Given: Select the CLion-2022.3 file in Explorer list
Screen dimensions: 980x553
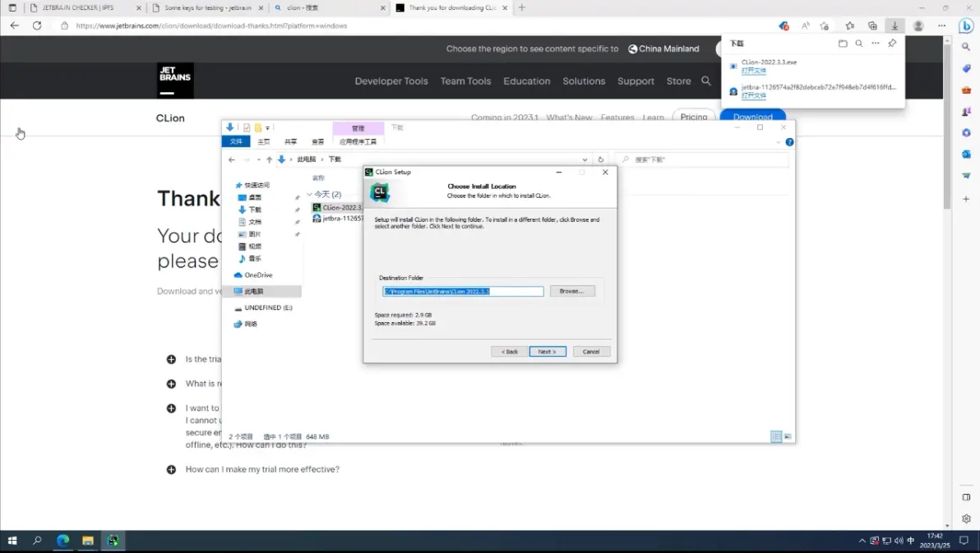Looking at the screenshot, I should point(338,207).
